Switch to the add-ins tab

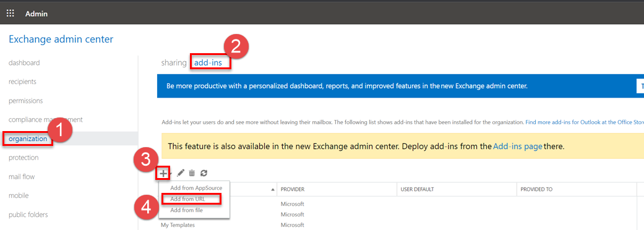pyautogui.click(x=208, y=63)
